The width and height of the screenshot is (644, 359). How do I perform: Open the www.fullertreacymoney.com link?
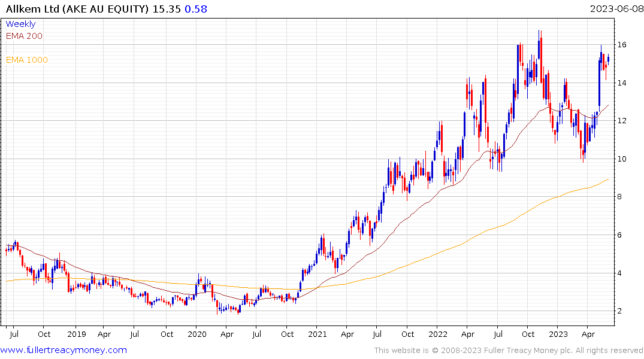(64, 350)
